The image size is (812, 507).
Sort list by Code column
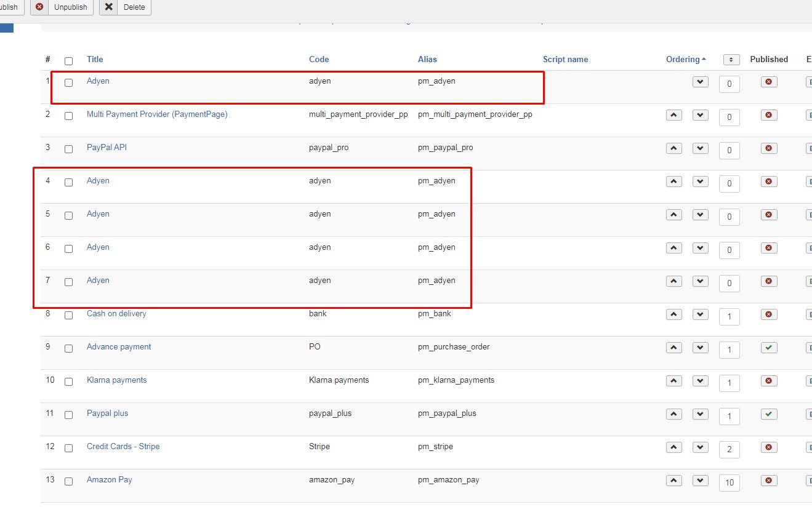(x=319, y=60)
